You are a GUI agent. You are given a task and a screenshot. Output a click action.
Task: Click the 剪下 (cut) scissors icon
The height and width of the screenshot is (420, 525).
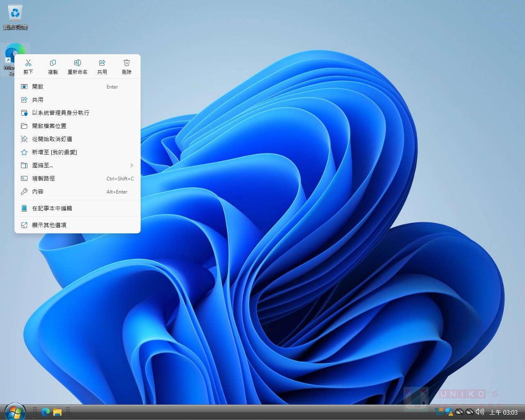pos(28,63)
